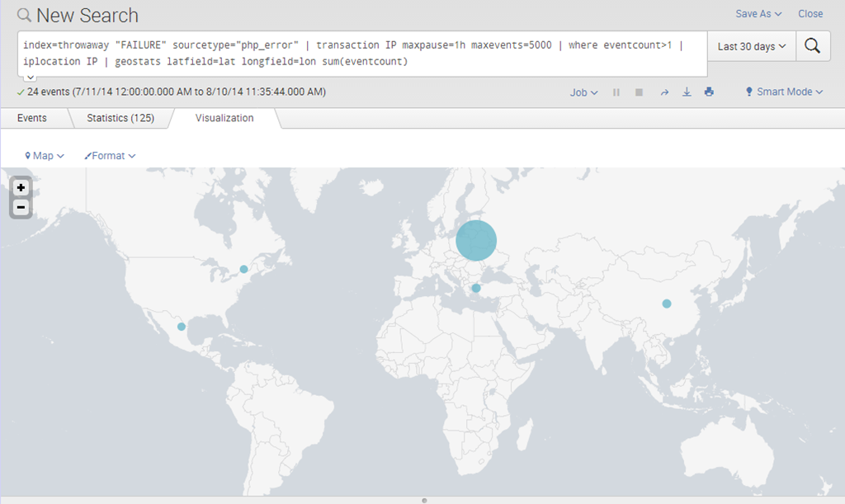Image resolution: width=845 pixels, height=504 pixels.
Task: Open the Smart Mode dropdown
Action: (x=784, y=92)
